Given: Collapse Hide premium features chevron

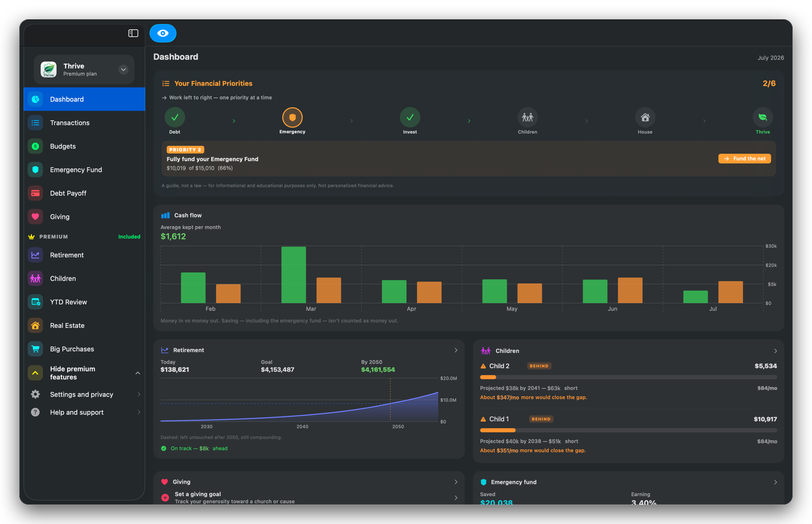Looking at the screenshot, I should coord(138,373).
